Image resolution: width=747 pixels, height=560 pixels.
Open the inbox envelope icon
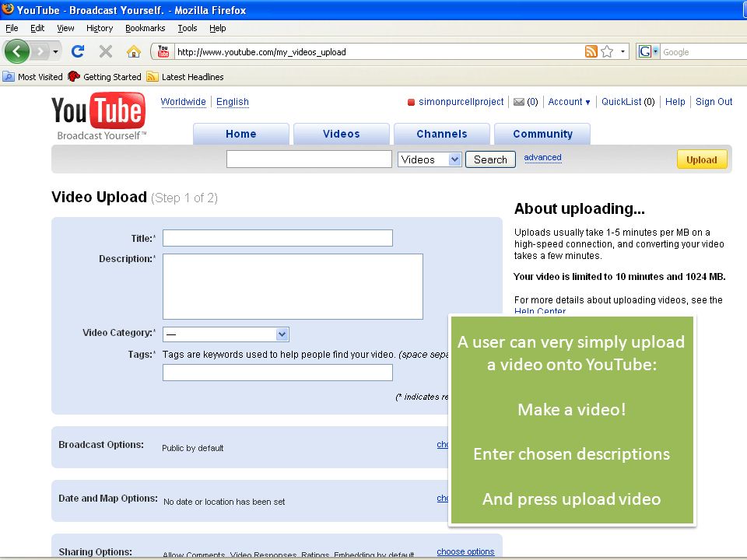[519, 102]
